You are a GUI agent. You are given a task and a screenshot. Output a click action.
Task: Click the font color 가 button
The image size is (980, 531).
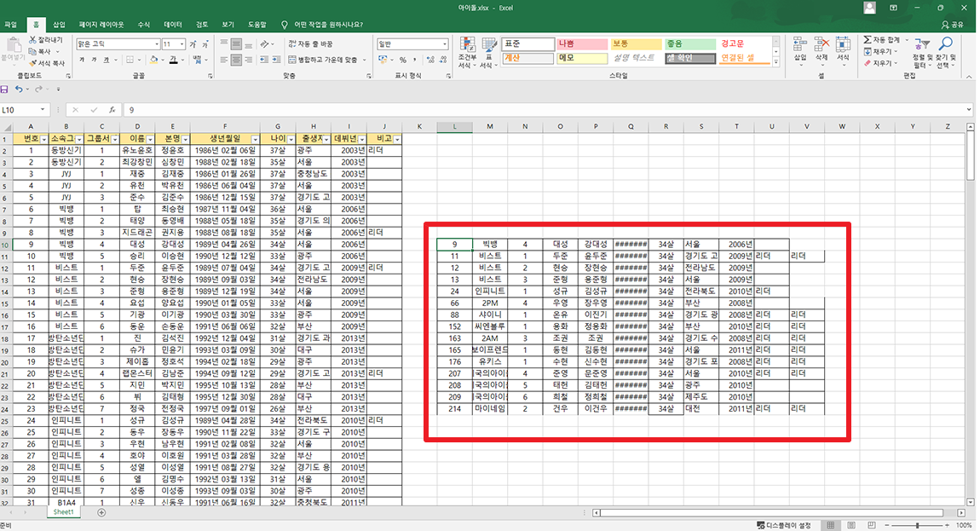[x=173, y=60]
